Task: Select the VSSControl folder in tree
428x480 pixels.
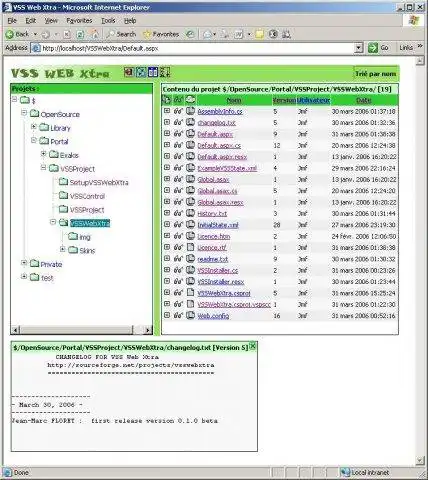Action: tap(87, 196)
